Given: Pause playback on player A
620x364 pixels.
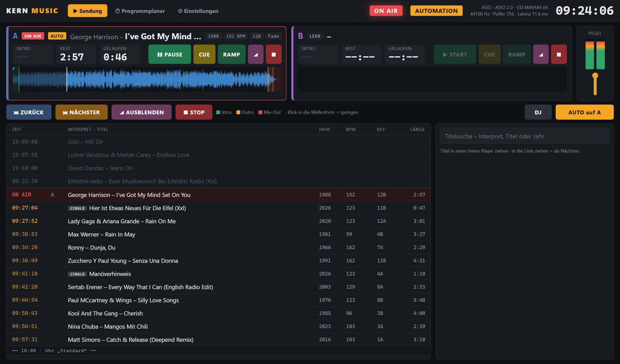Looking at the screenshot, I should (x=169, y=54).
